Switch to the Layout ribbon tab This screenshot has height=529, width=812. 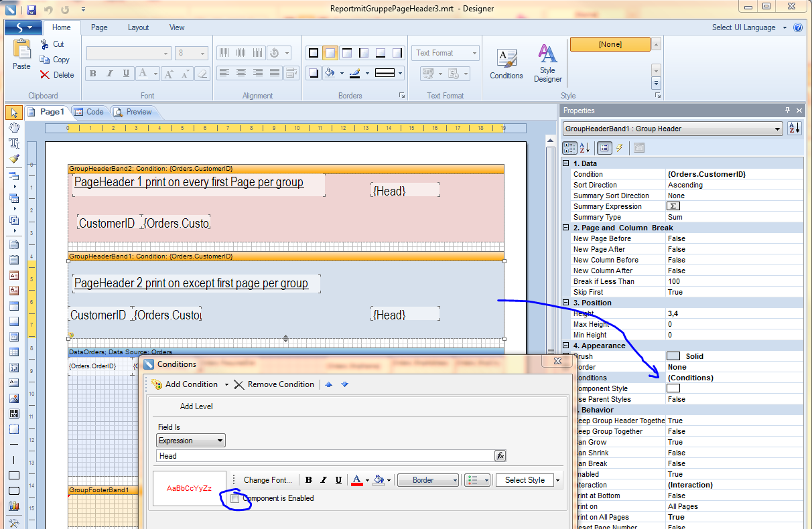pos(139,27)
